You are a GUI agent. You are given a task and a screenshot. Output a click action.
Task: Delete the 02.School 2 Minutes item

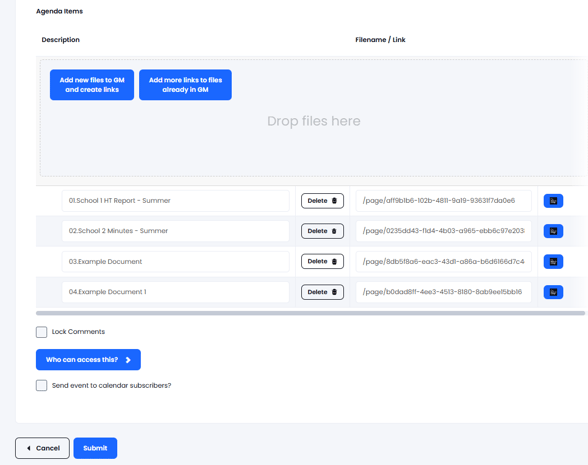322,231
